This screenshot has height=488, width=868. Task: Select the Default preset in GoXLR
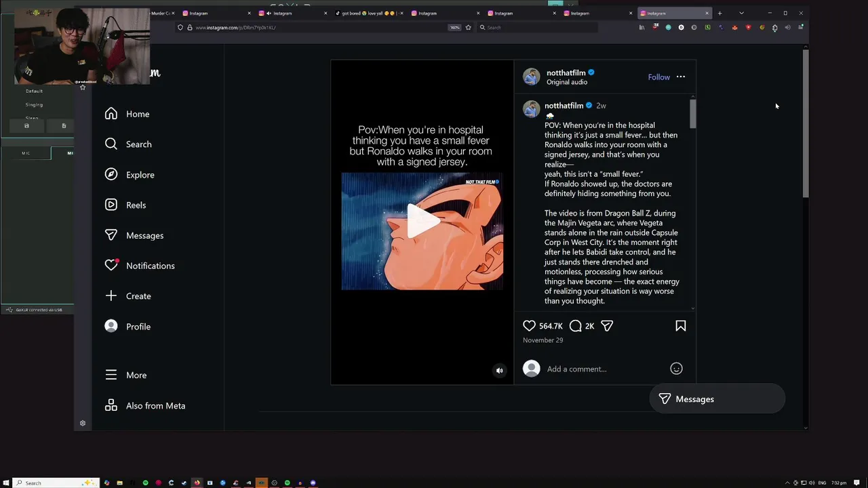click(x=34, y=91)
